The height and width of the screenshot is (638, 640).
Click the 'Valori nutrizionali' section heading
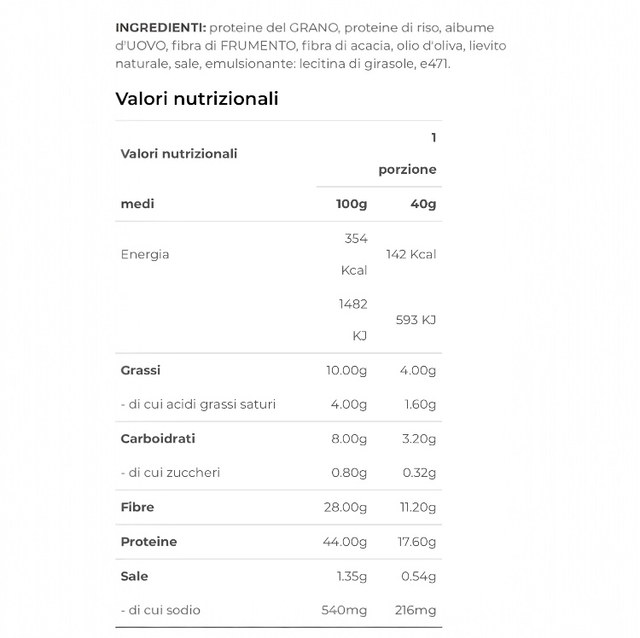point(197,98)
